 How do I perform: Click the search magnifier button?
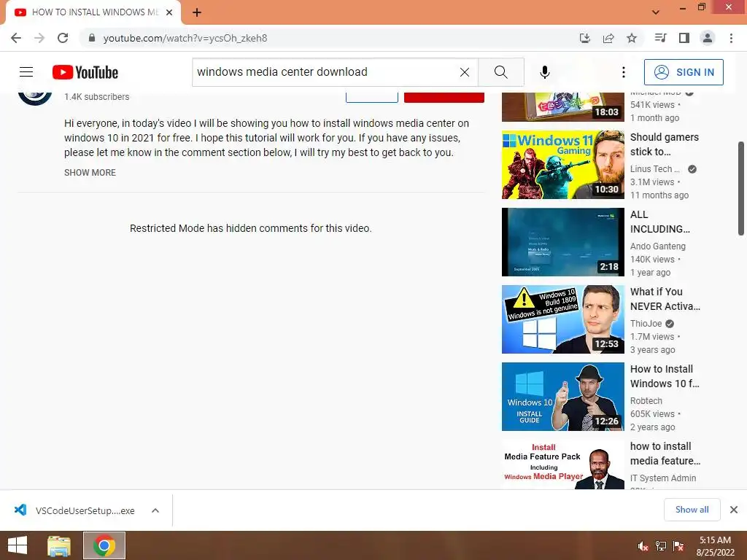tap(501, 72)
